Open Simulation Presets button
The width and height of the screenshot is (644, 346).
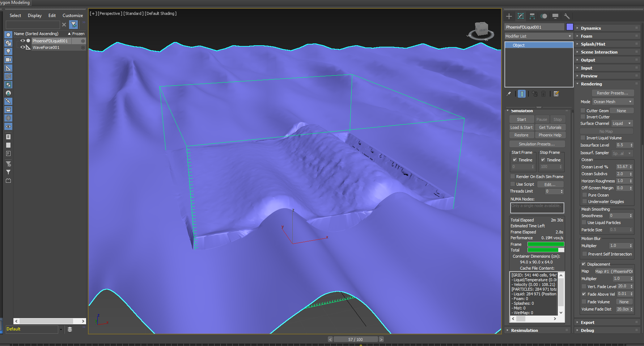tap(537, 144)
